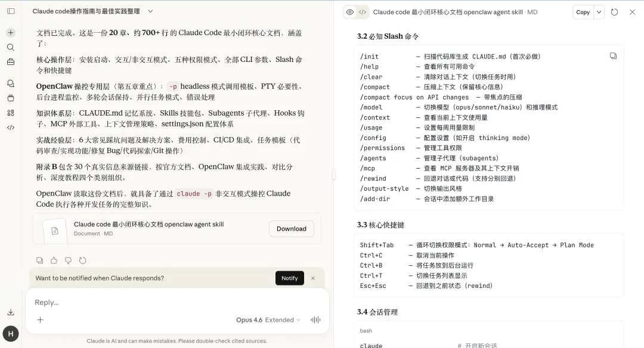Copy the chat response using copy icon
Screen dimensions: 644x348
tap(40, 260)
